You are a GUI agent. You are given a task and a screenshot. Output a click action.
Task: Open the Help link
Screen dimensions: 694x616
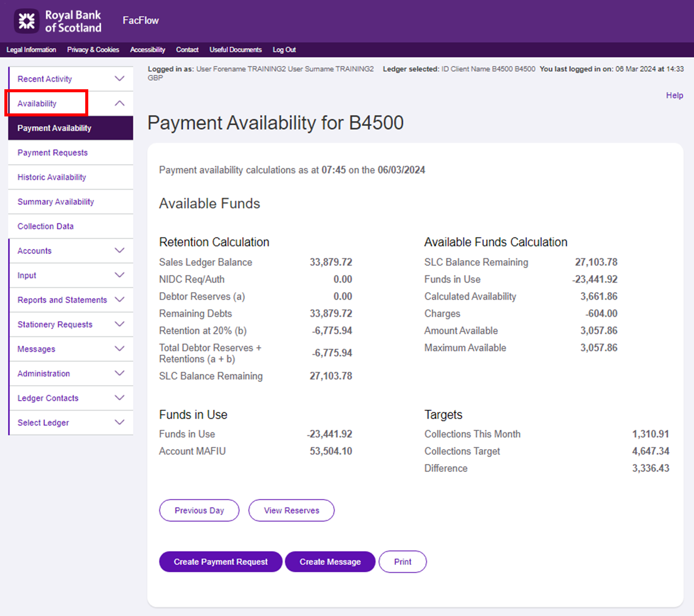click(x=674, y=95)
